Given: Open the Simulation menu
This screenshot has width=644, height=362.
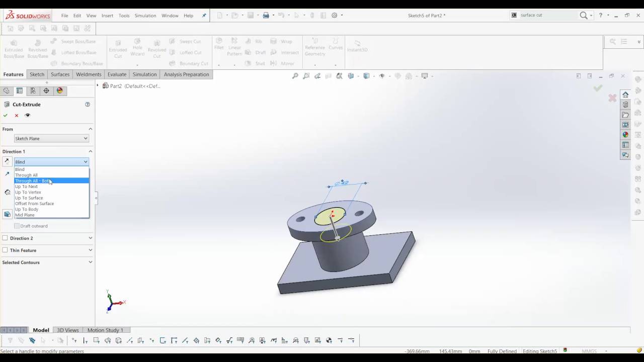Looking at the screenshot, I should pos(145,16).
